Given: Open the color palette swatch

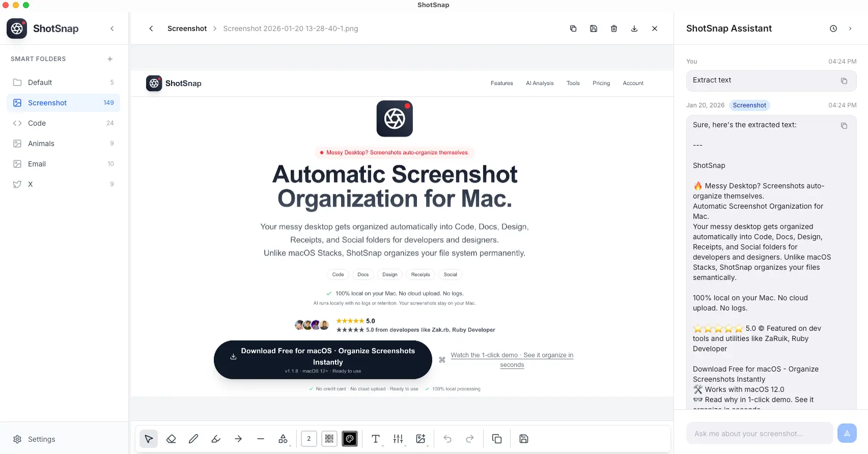Looking at the screenshot, I should point(350,439).
